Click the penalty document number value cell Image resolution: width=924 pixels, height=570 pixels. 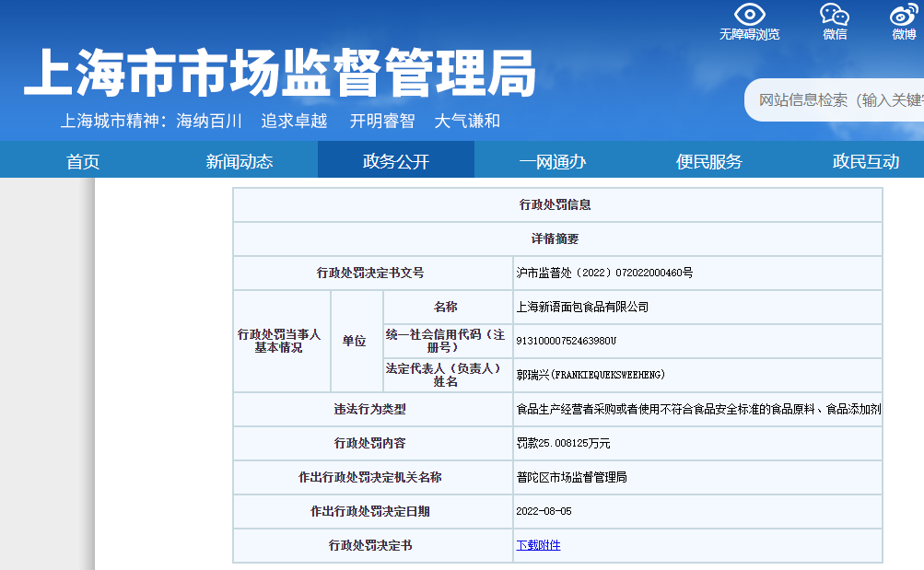pyautogui.click(x=604, y=273)
